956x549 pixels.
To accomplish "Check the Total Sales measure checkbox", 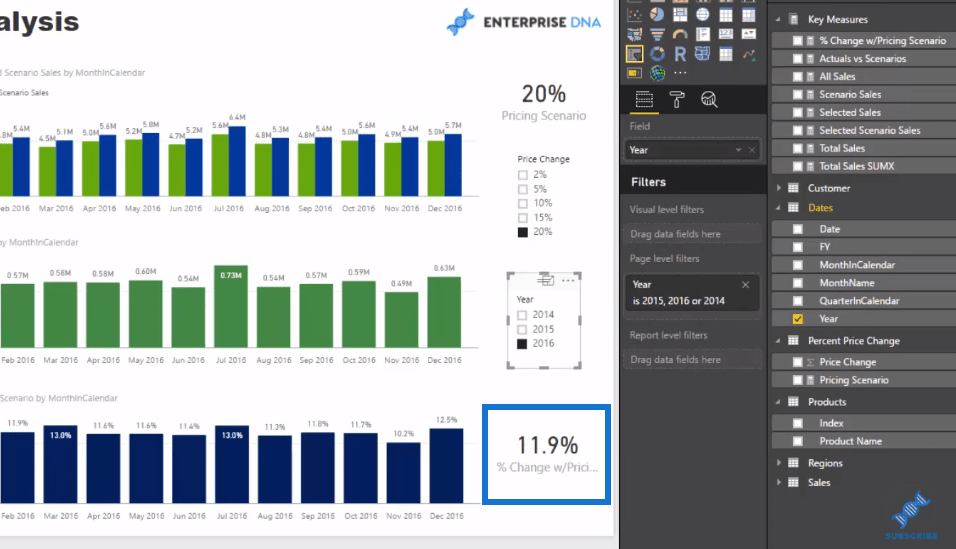I will click(x=797, y=148).
